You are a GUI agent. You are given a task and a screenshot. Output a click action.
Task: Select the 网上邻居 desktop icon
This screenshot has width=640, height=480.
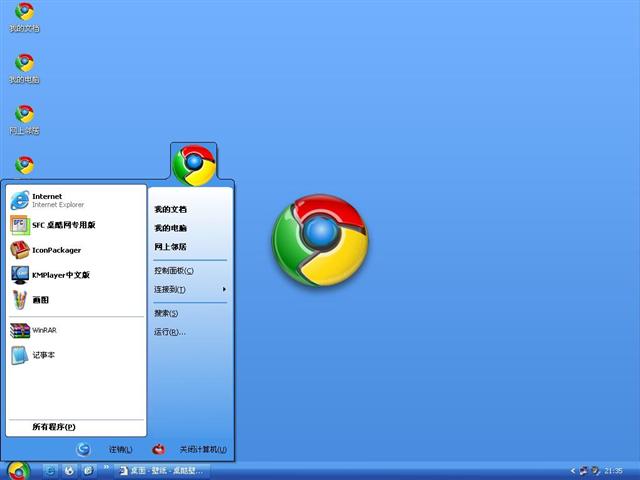pyautogui.click(x=24, y=120)
